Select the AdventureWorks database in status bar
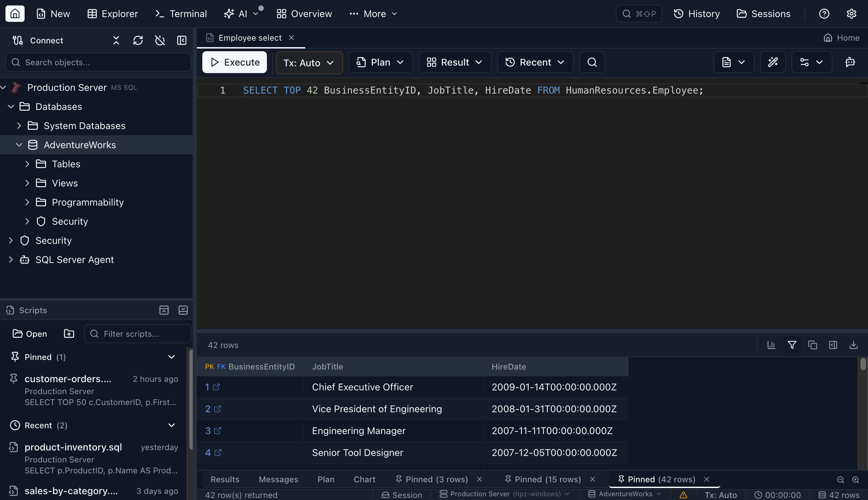The image size is (868, 500). click(x=625, y=494)
